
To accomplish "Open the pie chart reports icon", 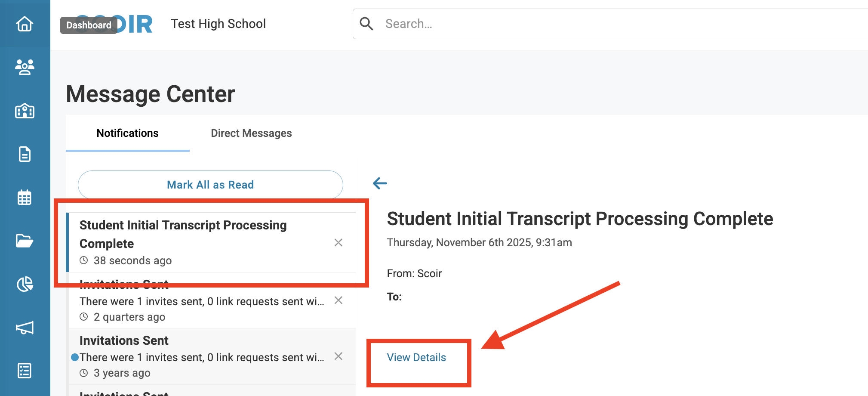I will pos(25,284).
